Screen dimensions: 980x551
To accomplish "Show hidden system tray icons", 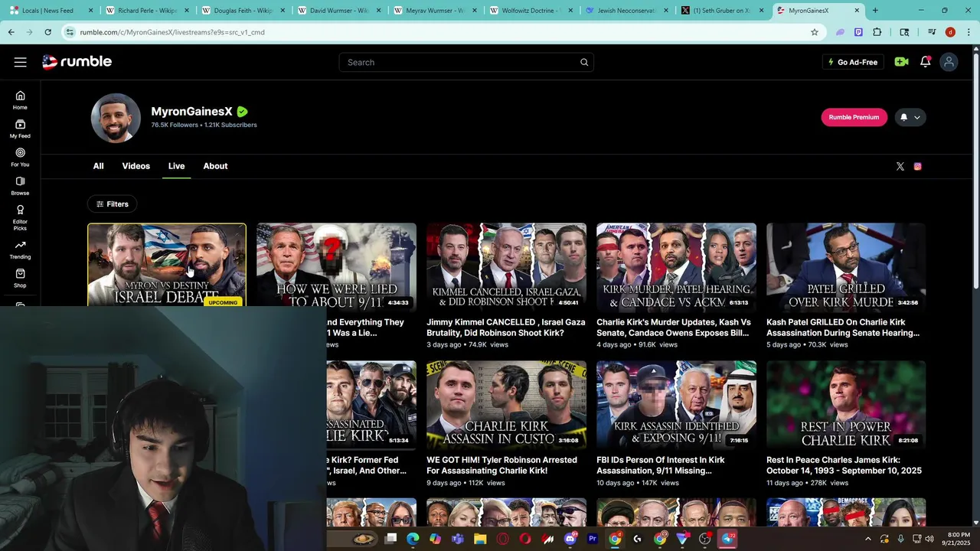I will tap(867, 539).
